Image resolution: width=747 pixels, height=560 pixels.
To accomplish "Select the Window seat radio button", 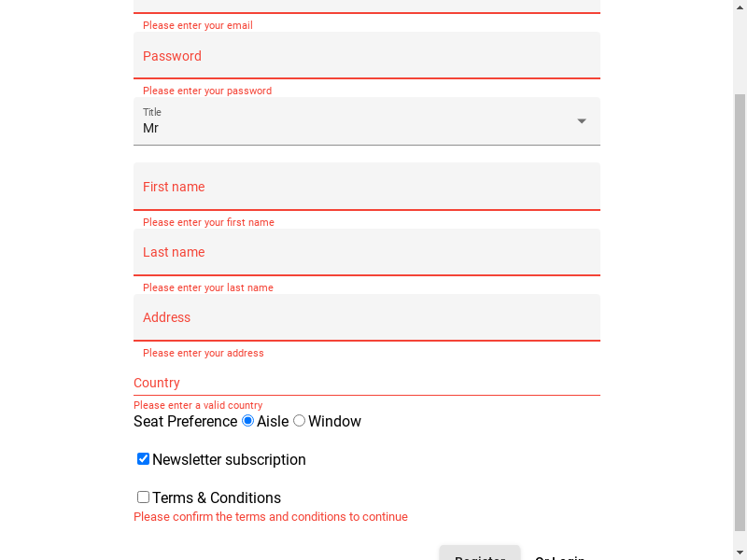I will tap(300, 421).
